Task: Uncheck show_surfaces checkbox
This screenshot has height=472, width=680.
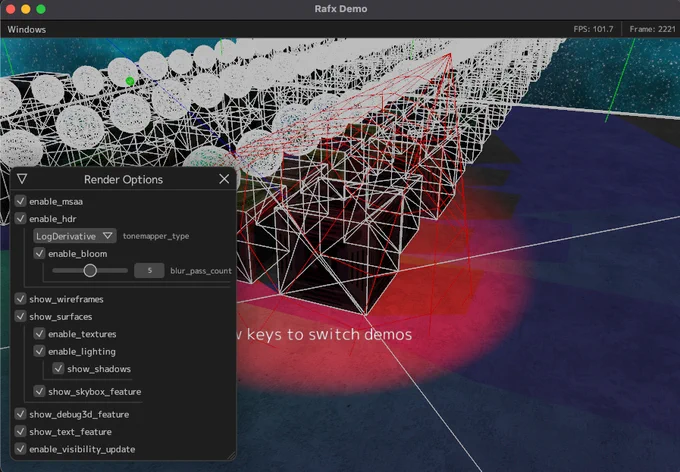Action: point(20,316)
